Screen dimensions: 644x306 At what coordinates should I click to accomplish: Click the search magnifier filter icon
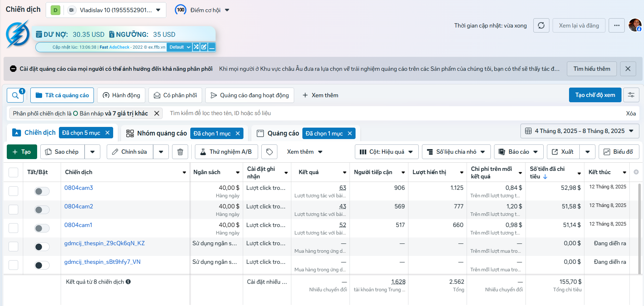pos(16,95)
